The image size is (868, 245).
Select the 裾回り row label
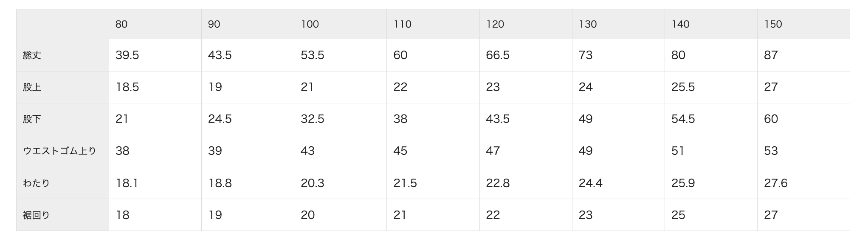click(37, 215)
